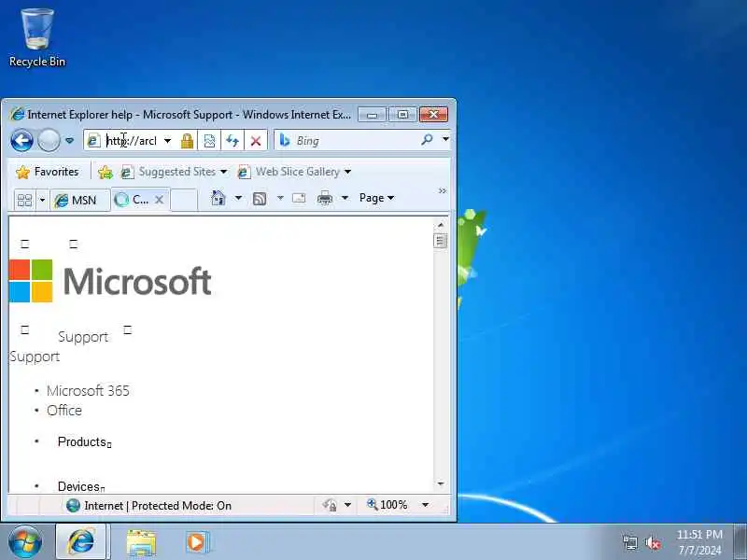Viewport: 747px width, 560px height.
Task: Click the network tray icon
Action: tap(629, 542)
